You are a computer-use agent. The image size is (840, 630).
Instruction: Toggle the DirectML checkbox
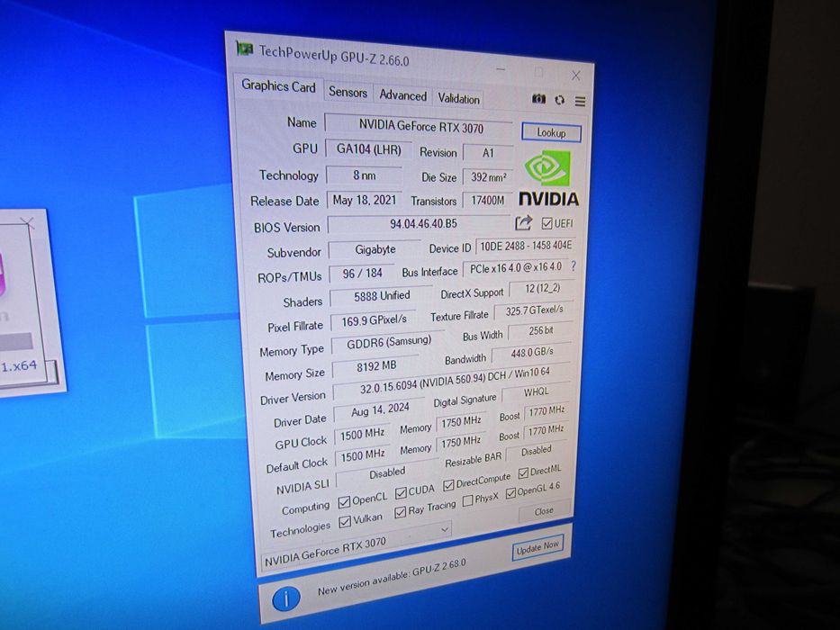[x=523, y=473]
